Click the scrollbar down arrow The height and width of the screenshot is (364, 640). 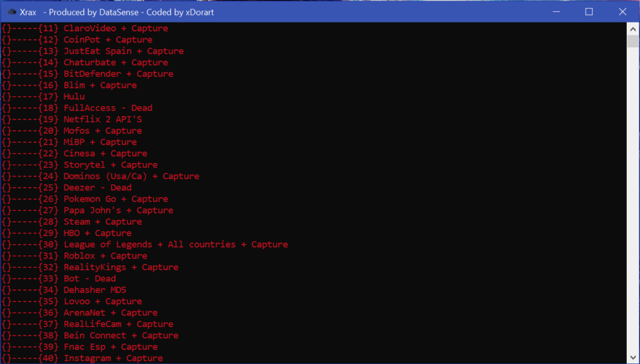[632, 358]
